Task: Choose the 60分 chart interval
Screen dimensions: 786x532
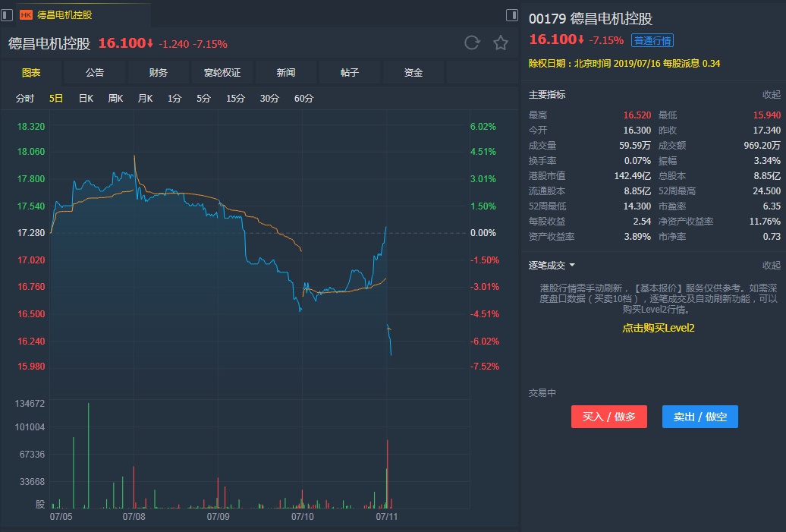Action: point(303,99)
